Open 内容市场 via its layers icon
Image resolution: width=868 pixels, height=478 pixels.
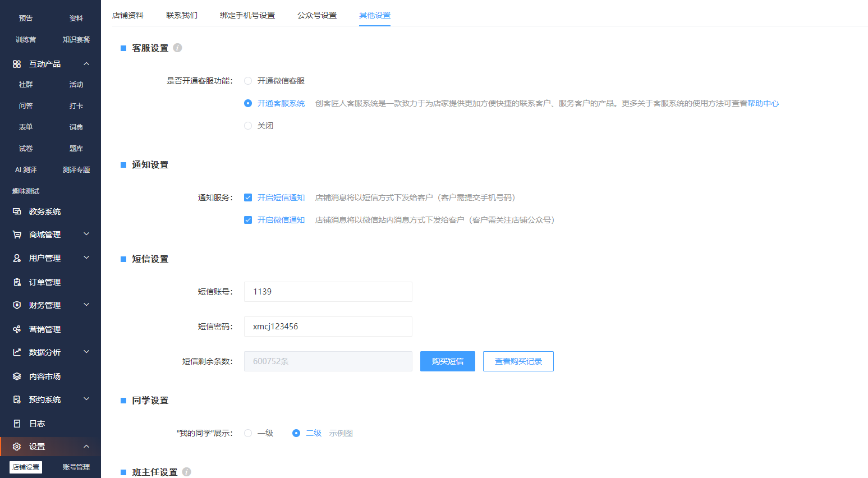pyautogui.click(x=17, y=376)
